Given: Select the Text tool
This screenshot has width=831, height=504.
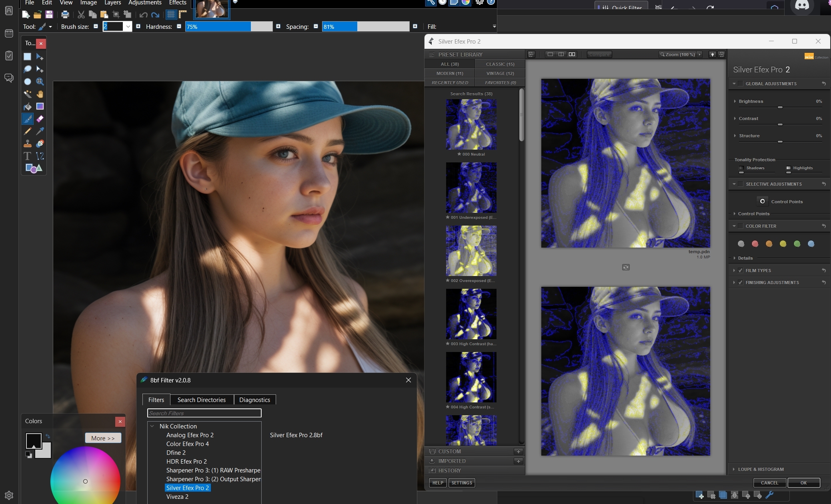Looking at the screenshot, I should (27, 156).
